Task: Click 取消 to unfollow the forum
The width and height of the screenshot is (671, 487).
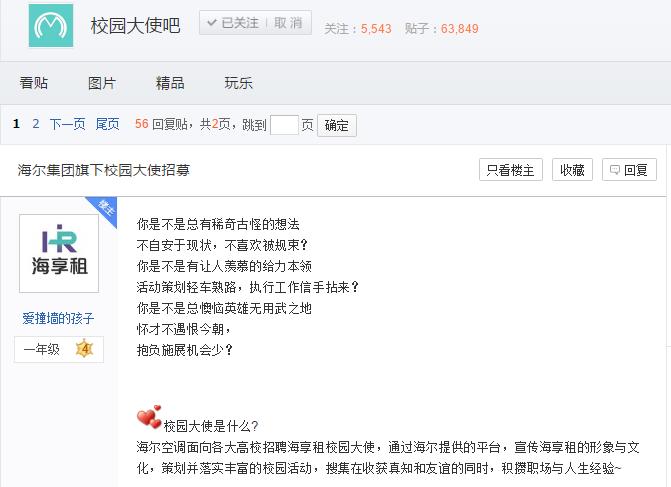Action: click(x=288, y=23)
